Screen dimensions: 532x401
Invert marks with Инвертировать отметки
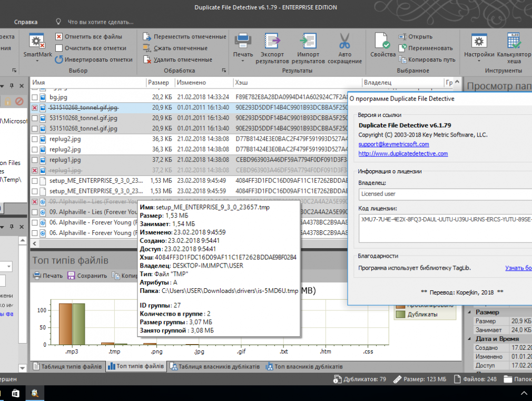94,60
